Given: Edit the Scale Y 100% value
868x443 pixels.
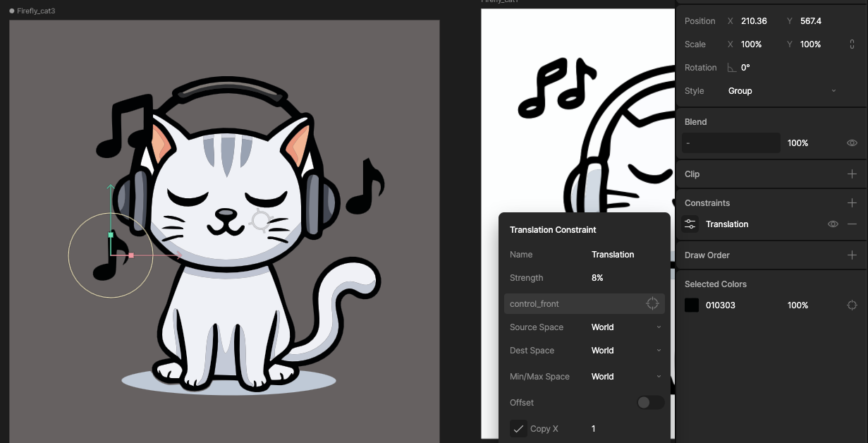Looking at the screenshot, I should click(811, 44).
